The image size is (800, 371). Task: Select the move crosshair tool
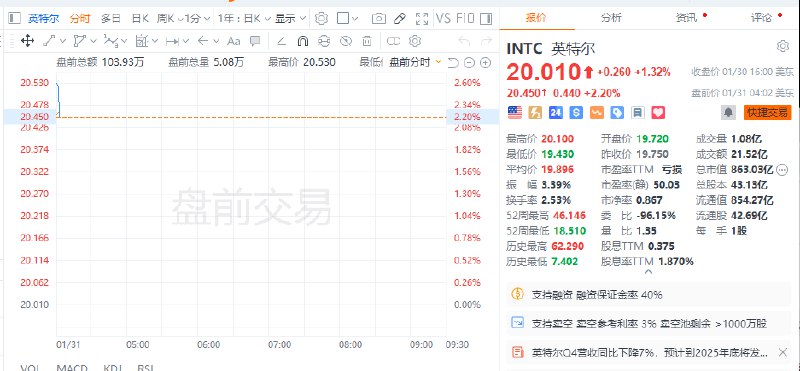pyautogui.click(x=28, y=41)
